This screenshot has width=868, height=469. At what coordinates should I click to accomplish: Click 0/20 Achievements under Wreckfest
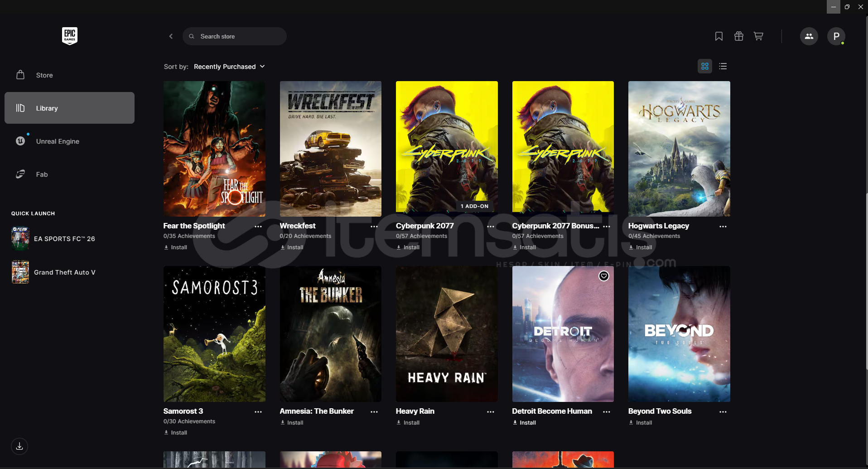[x=305, y=236]
